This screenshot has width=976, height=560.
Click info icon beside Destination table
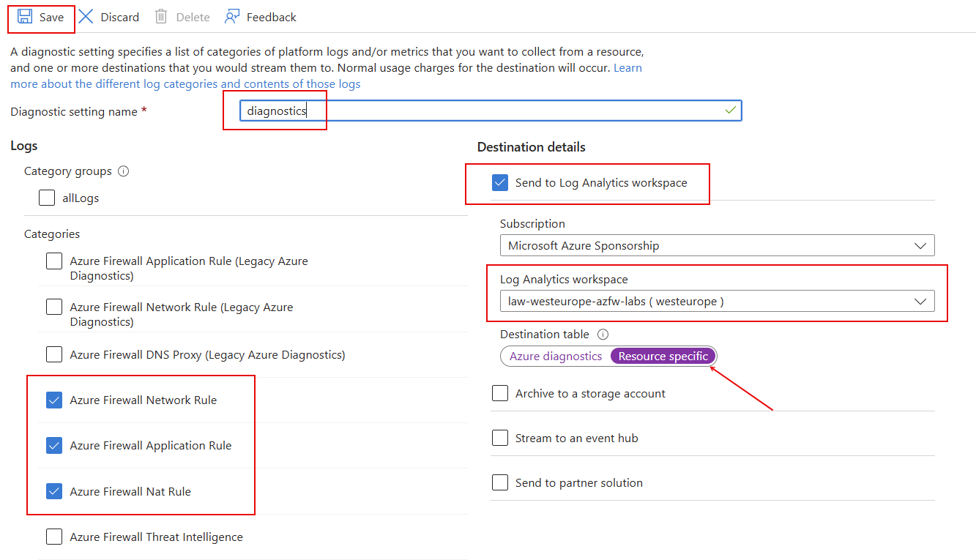click(x=603, y=335)
